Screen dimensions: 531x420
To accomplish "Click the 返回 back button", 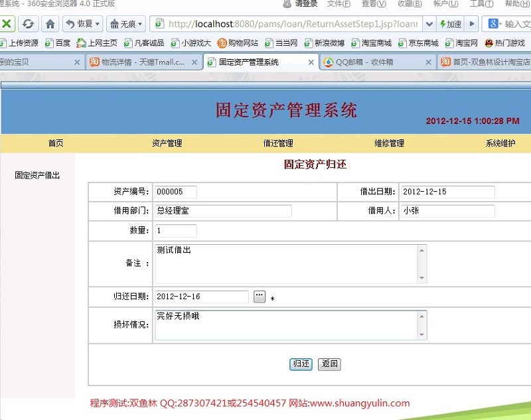I will (x=329, y=364).
